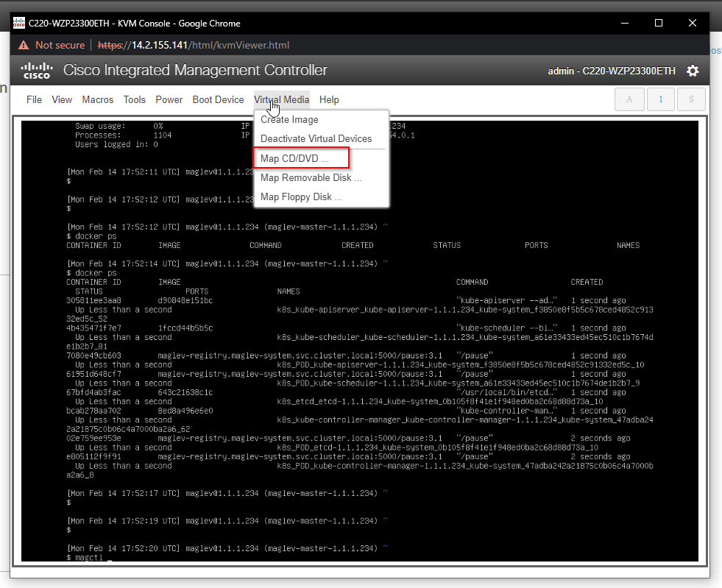Click the magctl command prompt line
This screenshot has width=722, height=588.
[x=89, y=558]
